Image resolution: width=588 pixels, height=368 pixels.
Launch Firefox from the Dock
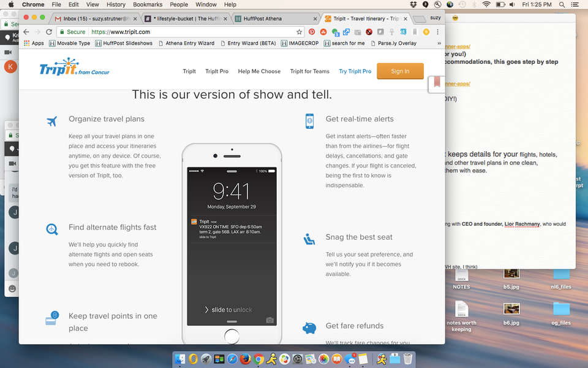[x=245, y=359]
